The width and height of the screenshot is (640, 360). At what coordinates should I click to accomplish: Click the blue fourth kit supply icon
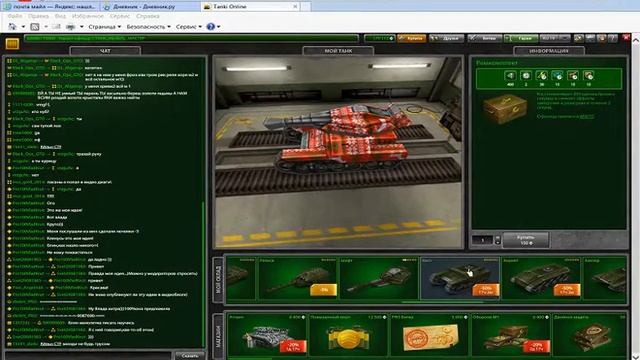coord(557,76)
